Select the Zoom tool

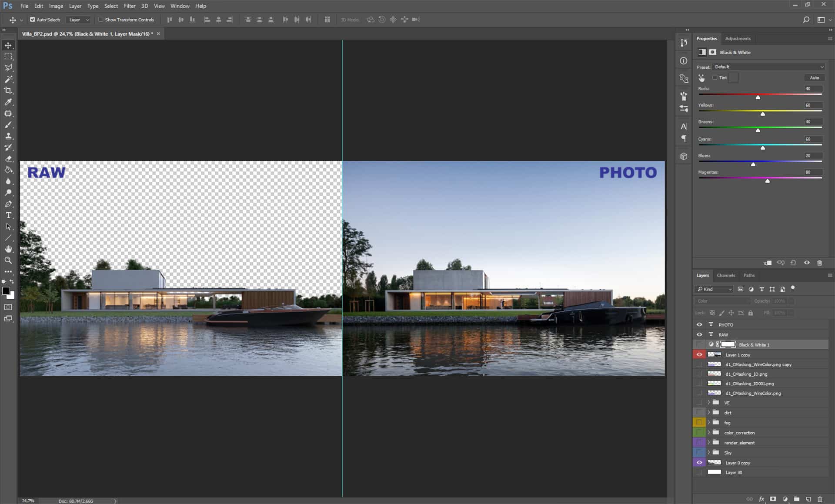point(8,260)
